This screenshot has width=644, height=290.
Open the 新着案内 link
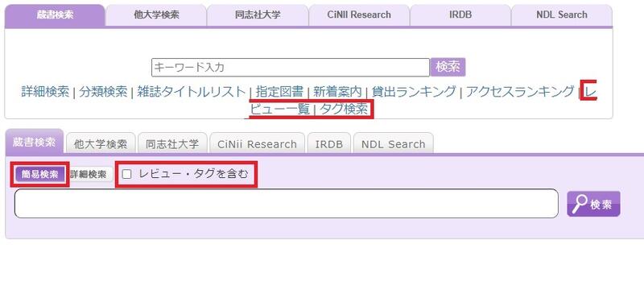pos(337,92)
